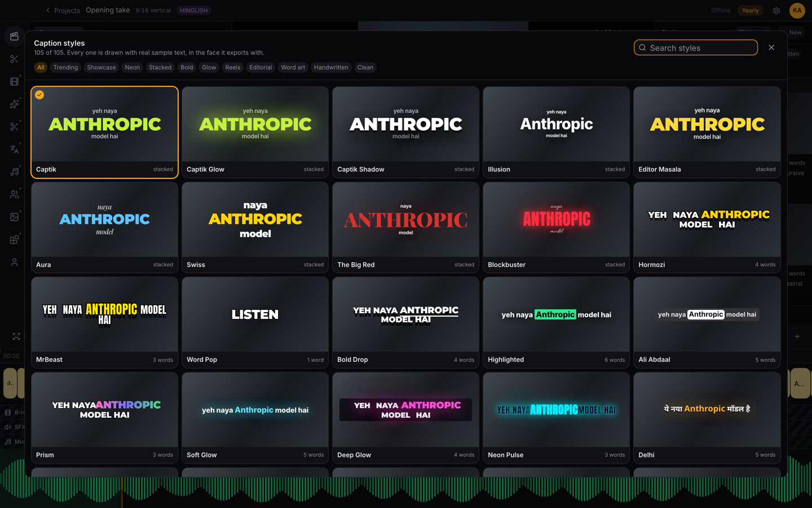Apply The Big Red caption style
Screen dimensions: 812x508
(x=405, y=227)
